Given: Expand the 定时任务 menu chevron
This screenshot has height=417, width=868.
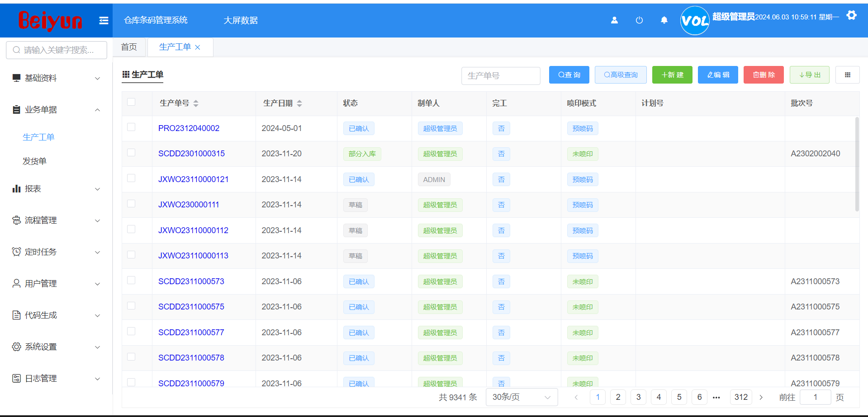Looking at the screenshot, I should 97,253.
